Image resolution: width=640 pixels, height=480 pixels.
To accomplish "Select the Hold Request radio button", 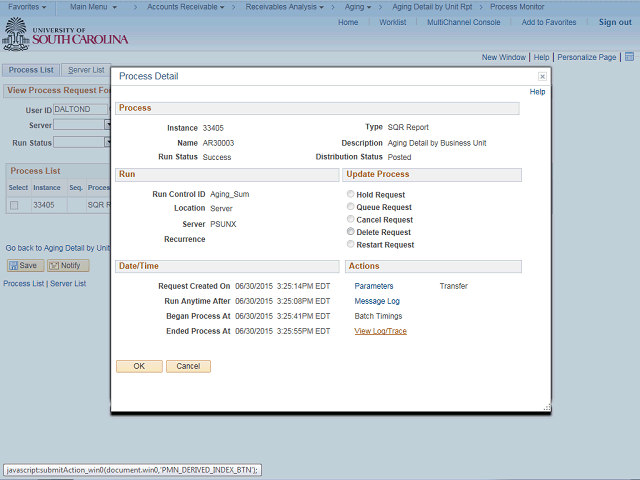I will click(x=350, y=195).
